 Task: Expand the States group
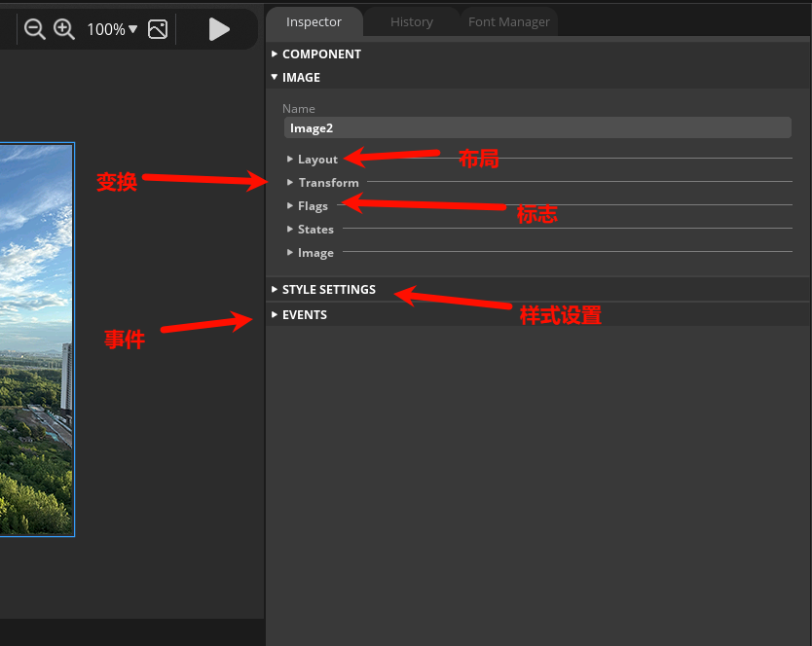coord(311,230)
